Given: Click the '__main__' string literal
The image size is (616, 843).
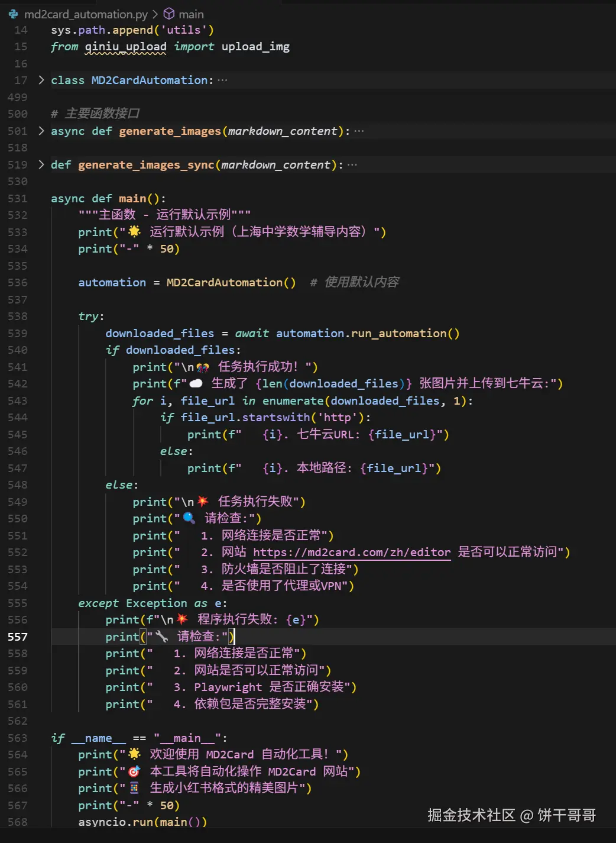Looking at the screenshot, I should pos(187,738).
